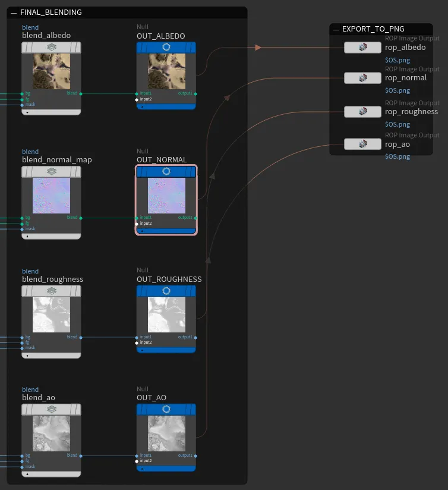Collapse OUT_AO node blue footer bar
The image size is (448, 490).
166,469
